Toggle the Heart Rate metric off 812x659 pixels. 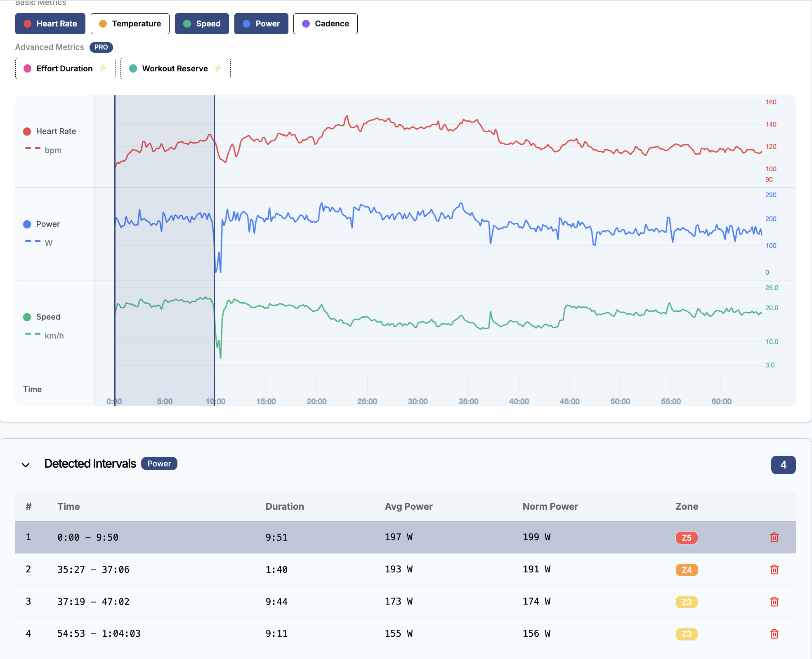pos(50,24)
